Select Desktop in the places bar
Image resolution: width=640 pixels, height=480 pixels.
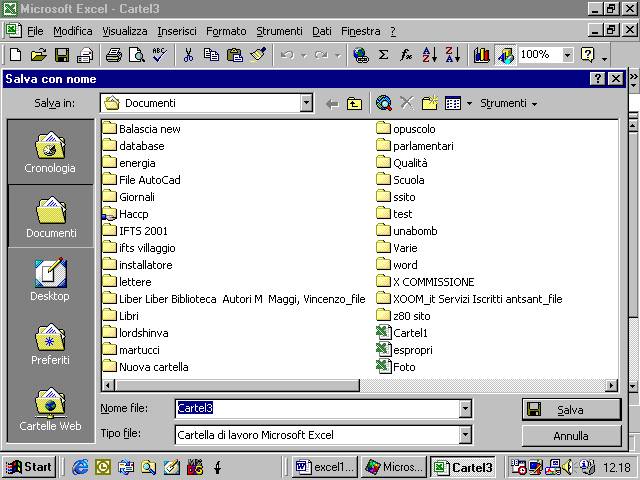(x=50, y=280)
